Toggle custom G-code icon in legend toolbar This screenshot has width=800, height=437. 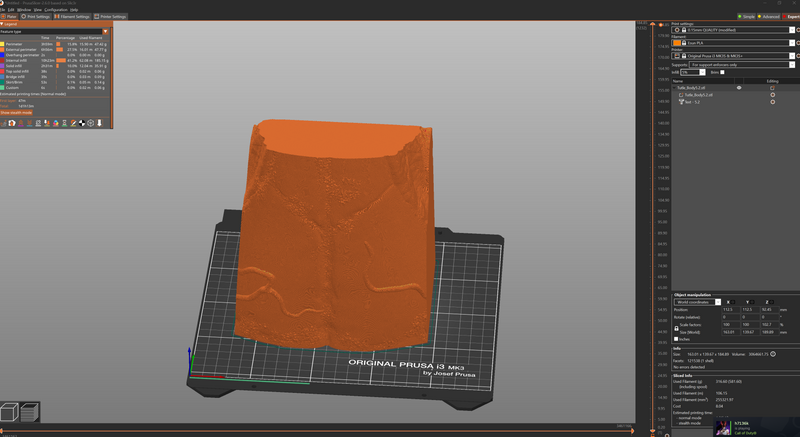pyautogui.click(x=73, y=123)
